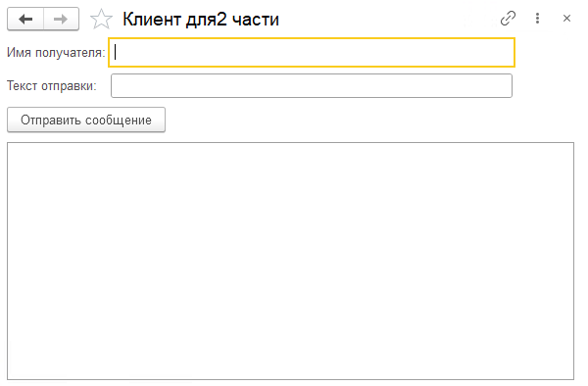Add form to favorites with the star icon
Screen dimensions: 588x386
(101, 19)
